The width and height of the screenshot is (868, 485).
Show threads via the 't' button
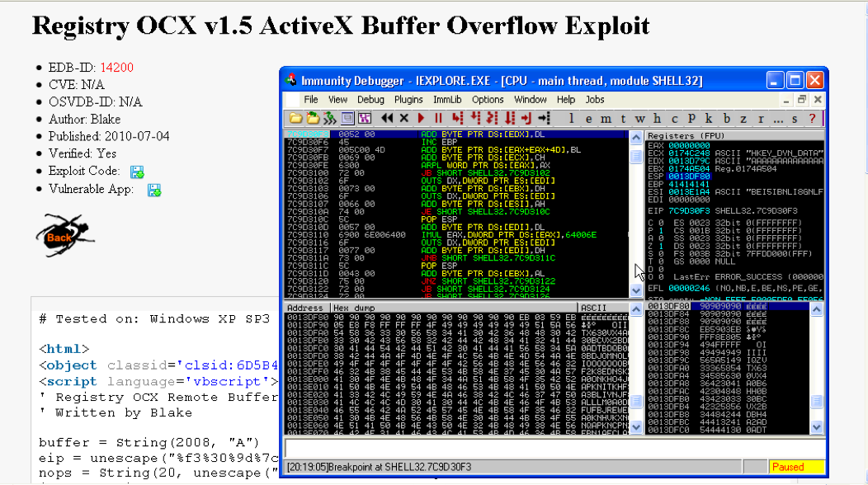[623, 118]
